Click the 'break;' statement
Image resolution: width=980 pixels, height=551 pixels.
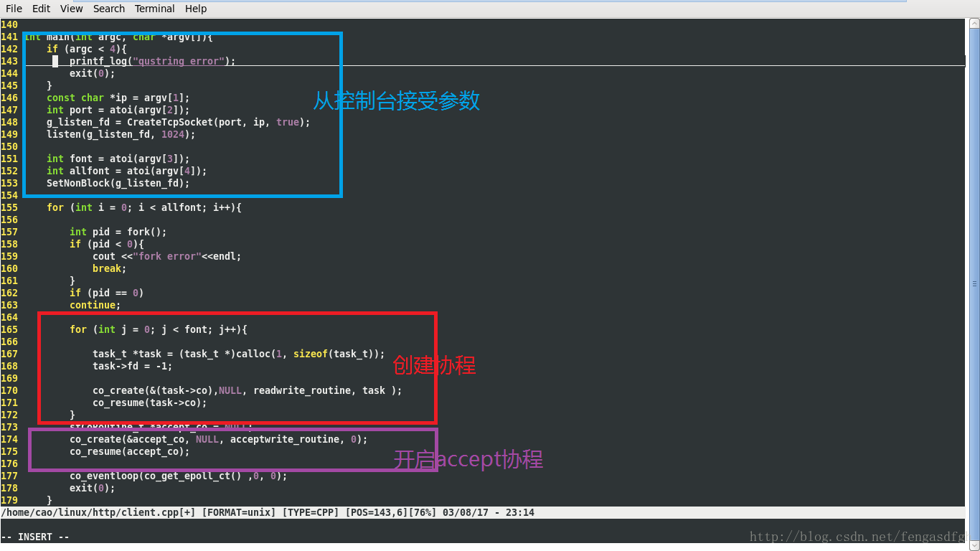pyautogui.click(x=110, y=268)
